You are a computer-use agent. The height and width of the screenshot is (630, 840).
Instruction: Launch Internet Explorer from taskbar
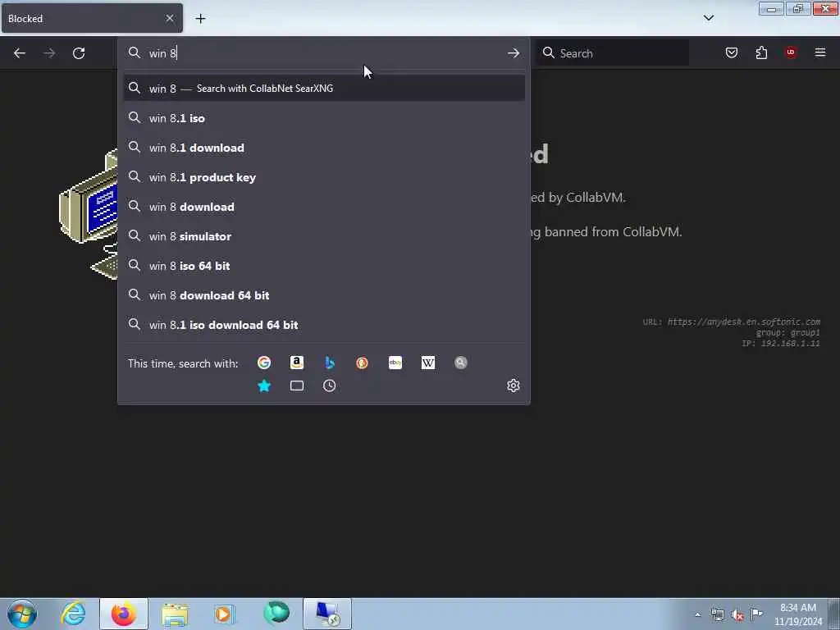[x=73, y=614]
